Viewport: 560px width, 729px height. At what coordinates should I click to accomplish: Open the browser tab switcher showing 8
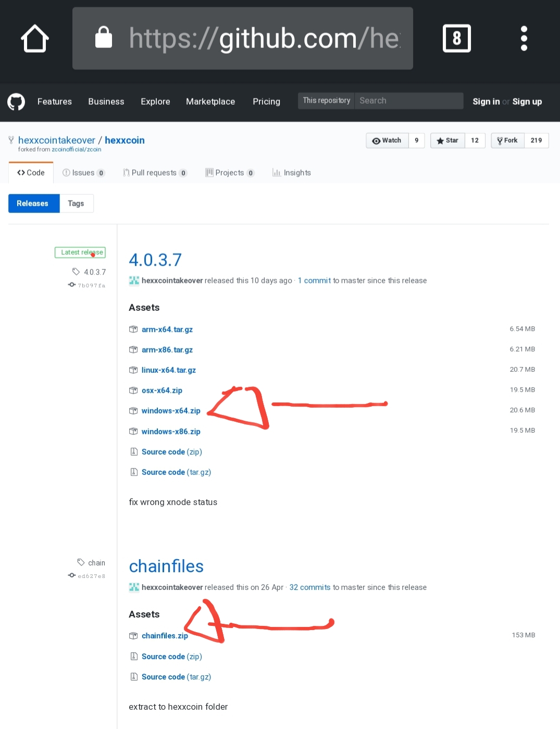point(457,38)
